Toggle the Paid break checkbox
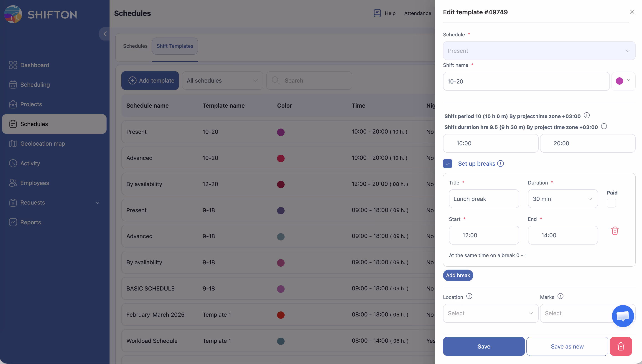 click(x=611, y=203)
